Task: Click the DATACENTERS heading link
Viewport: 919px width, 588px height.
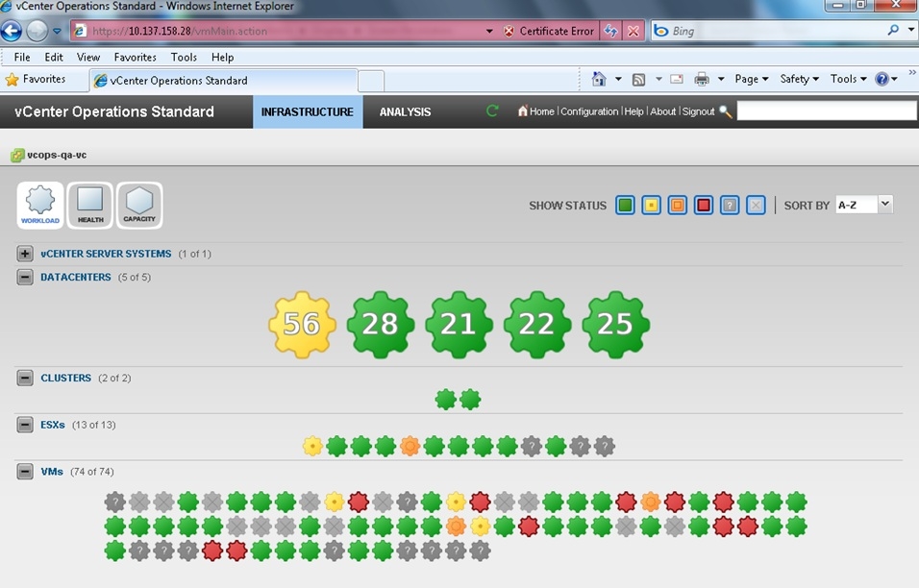Action: click(76, 277)
